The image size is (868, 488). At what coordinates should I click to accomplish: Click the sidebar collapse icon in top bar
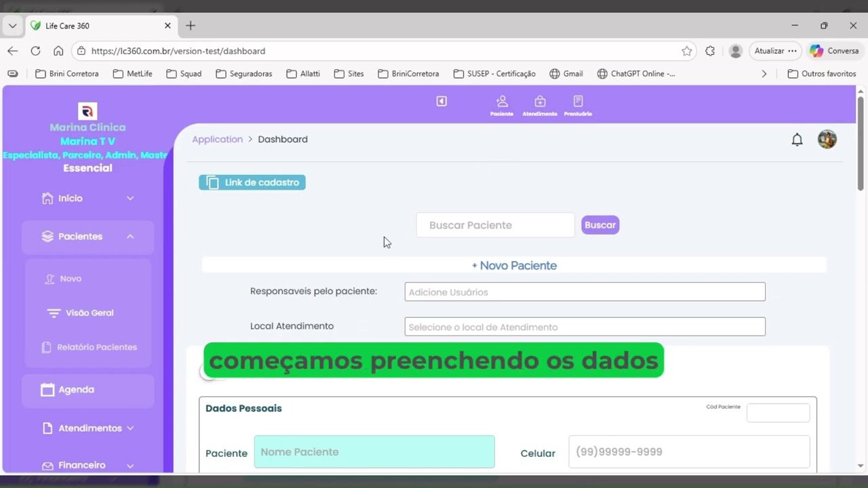click(441, 101)
